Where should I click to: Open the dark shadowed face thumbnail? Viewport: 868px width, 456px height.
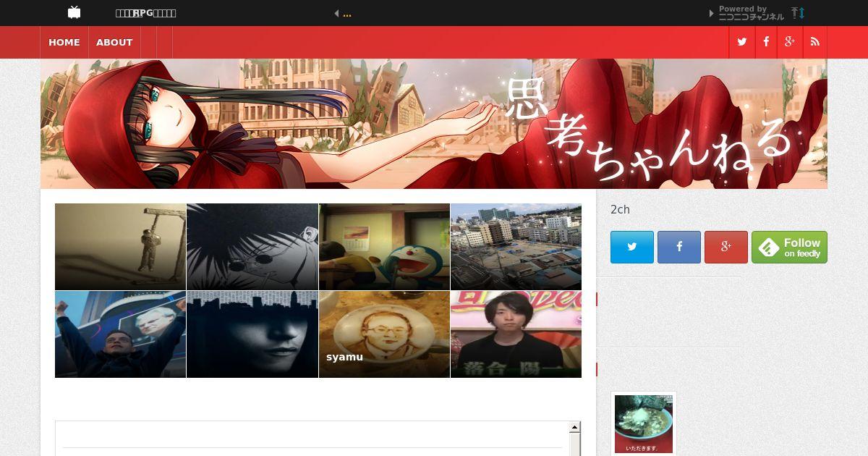pos(252,334)
